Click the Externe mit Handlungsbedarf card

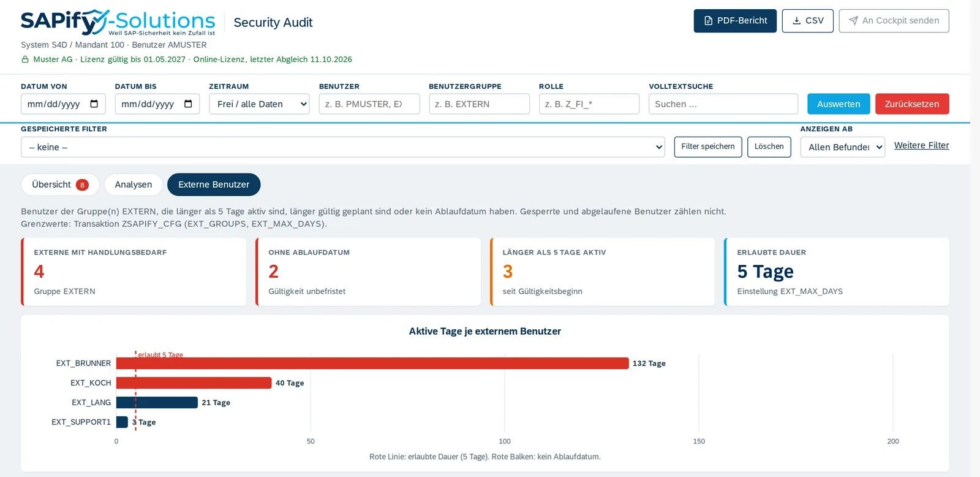(134, 272)
